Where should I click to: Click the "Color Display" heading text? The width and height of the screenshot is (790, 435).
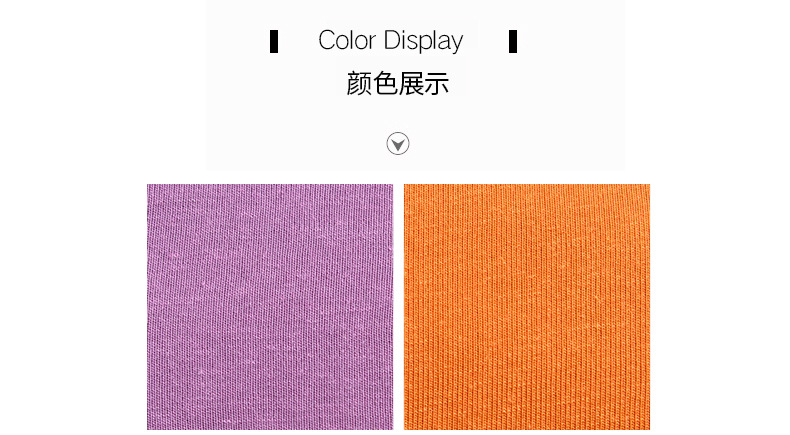pos(390,41)
